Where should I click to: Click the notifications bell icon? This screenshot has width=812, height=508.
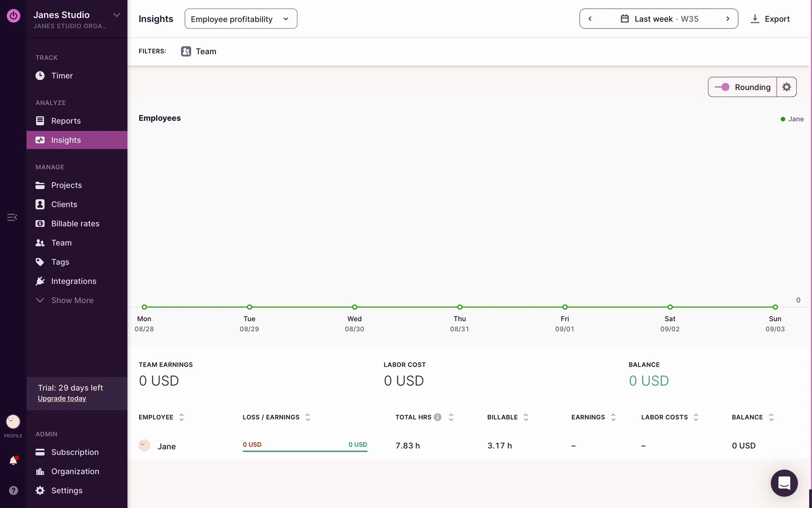pos(13,461)
